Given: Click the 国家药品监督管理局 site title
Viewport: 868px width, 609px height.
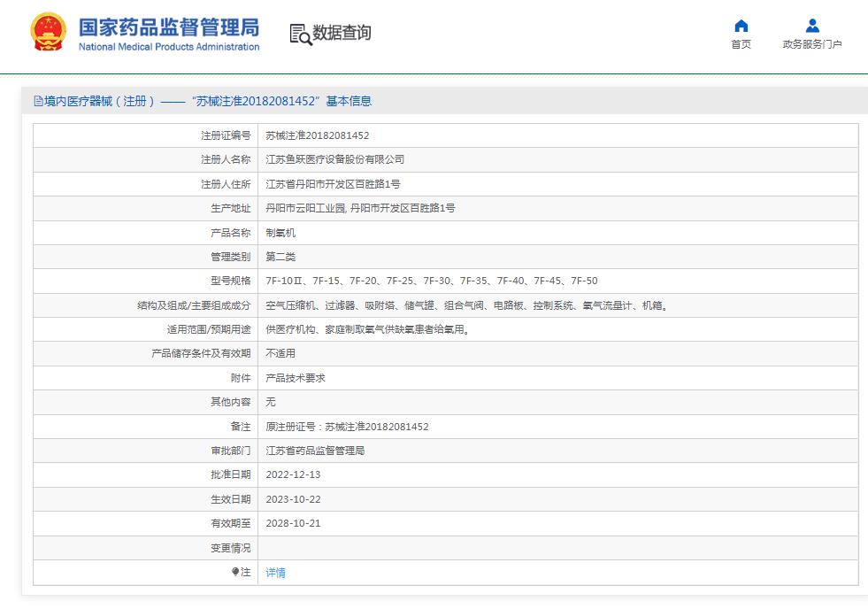Looking at the screenshot, I should (x=168, y=25).
